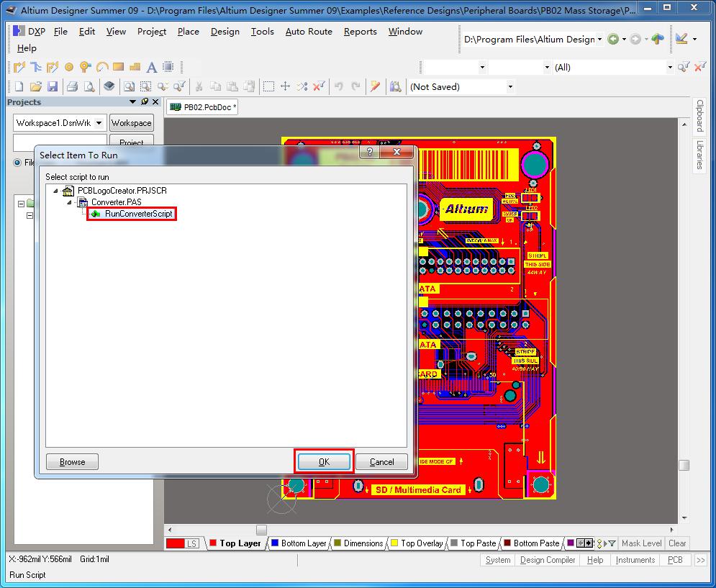
Task: Collapse the top project tree node
Action: pyautogui.click(x=21, y=204)
